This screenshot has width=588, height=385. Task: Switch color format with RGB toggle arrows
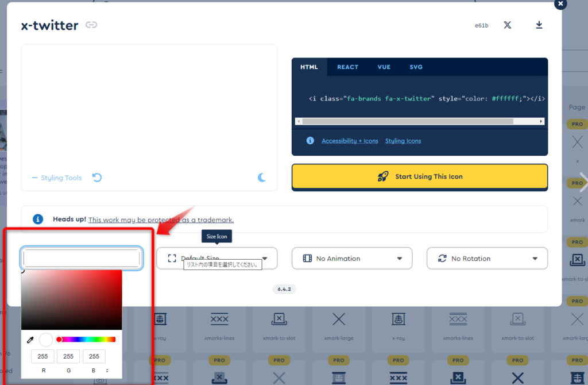107,371
